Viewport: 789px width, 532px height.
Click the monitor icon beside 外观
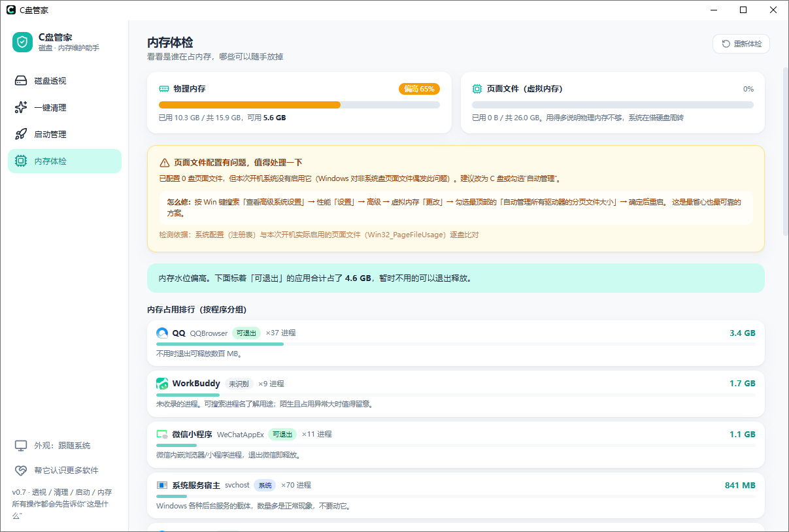[x=21, y=445]
